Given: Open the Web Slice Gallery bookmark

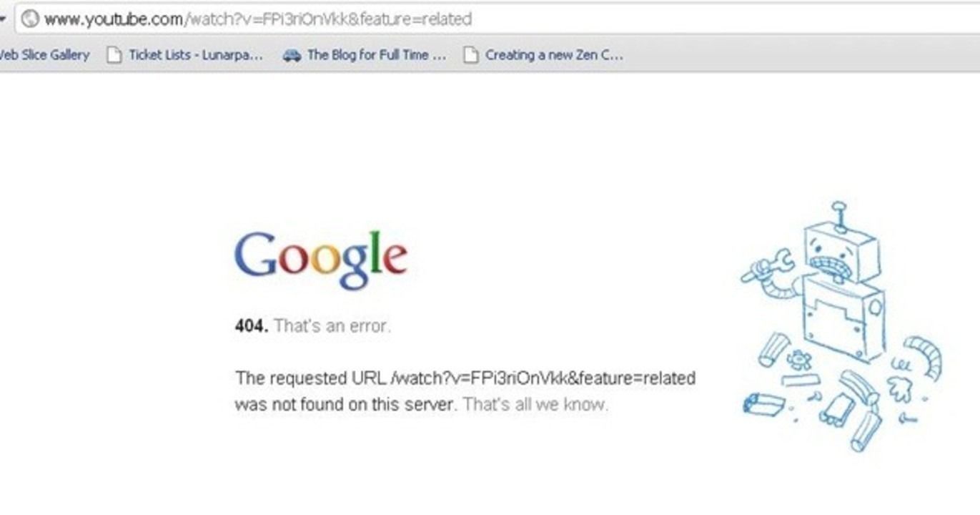Looking at the screenshot, I should (x=44, y=55).
